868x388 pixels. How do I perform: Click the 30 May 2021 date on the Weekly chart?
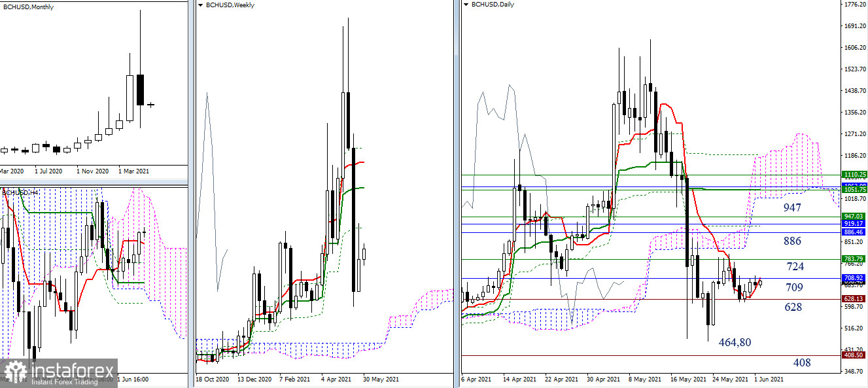(x=380, y=379)
